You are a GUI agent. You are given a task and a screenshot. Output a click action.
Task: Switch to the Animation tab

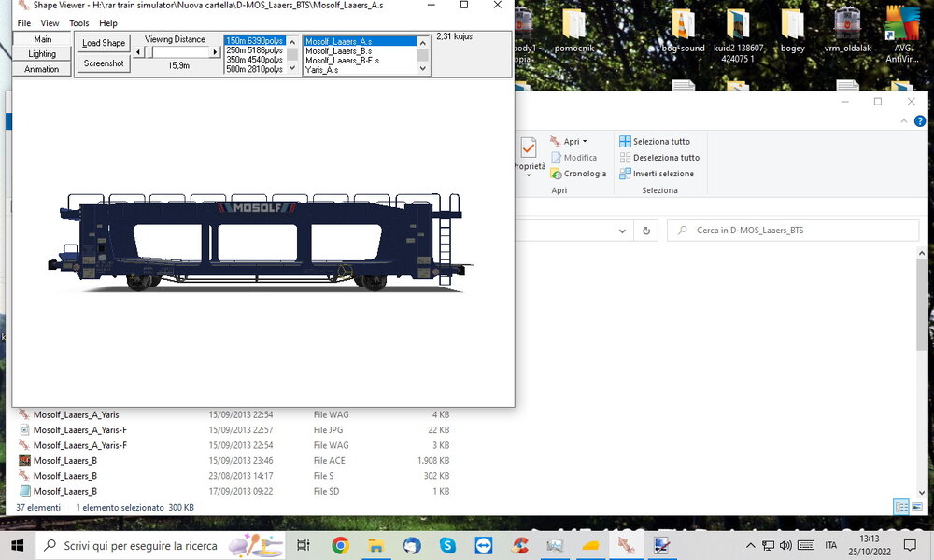click(42, 69)
